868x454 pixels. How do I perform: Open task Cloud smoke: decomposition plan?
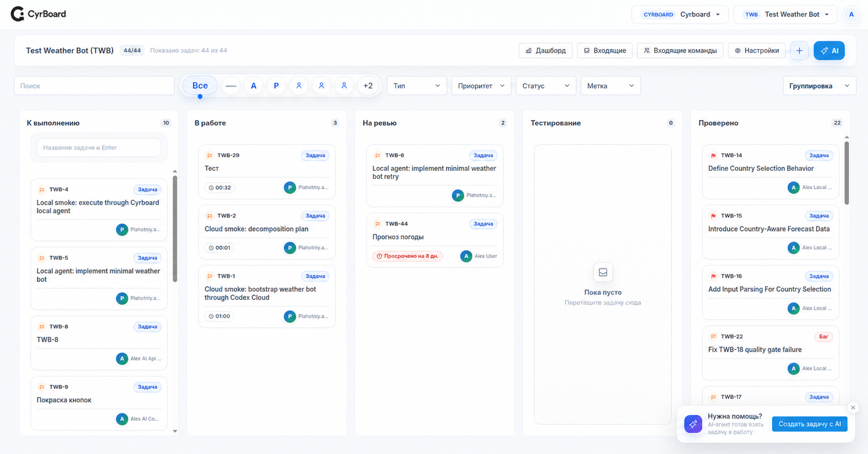pyautogui.click(x=256, y=229)
